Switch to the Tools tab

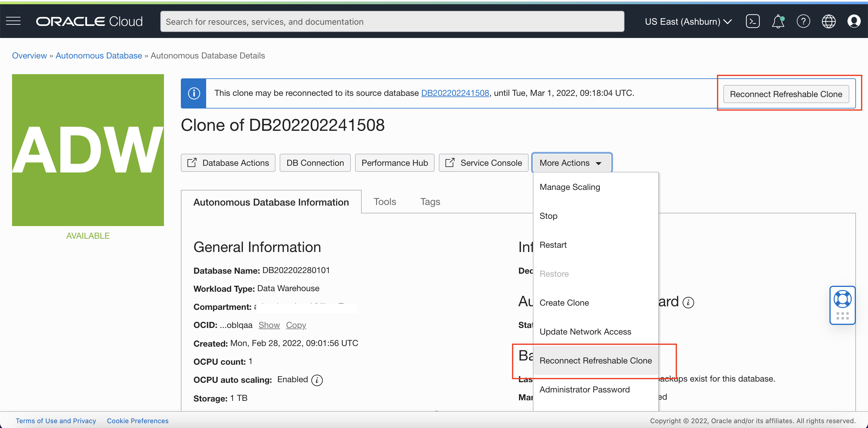(385, 202)
